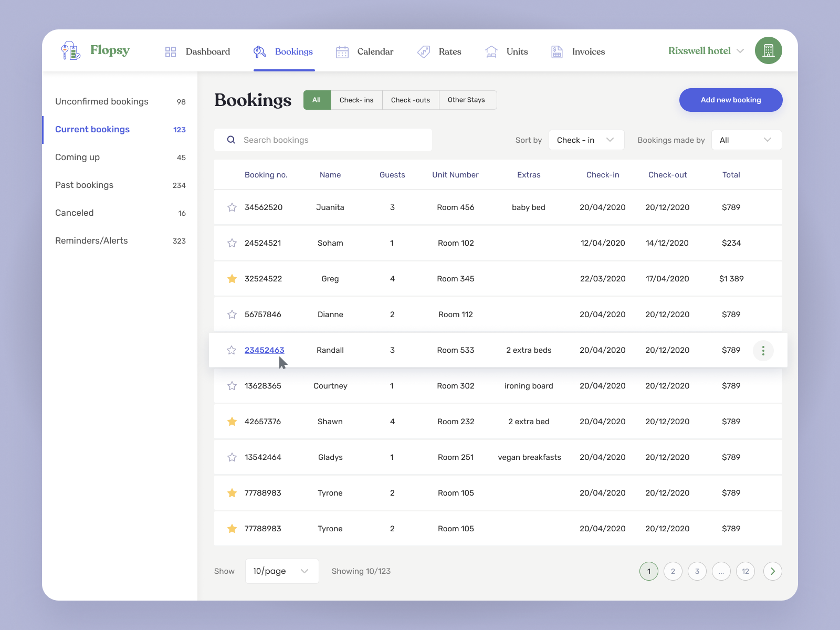The image size is (840, 630).
Task: Open Reminders/Alerts in sidebar
Action: coord(120,240)
